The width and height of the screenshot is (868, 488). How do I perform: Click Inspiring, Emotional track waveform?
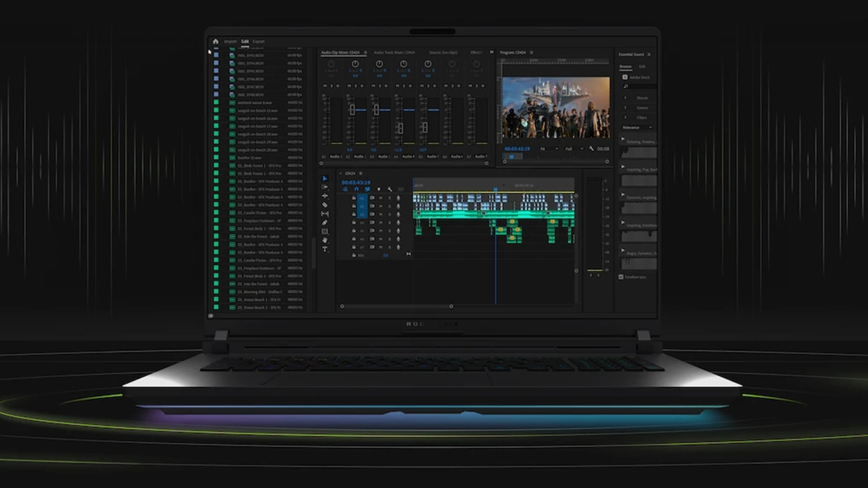click(638, 236)
